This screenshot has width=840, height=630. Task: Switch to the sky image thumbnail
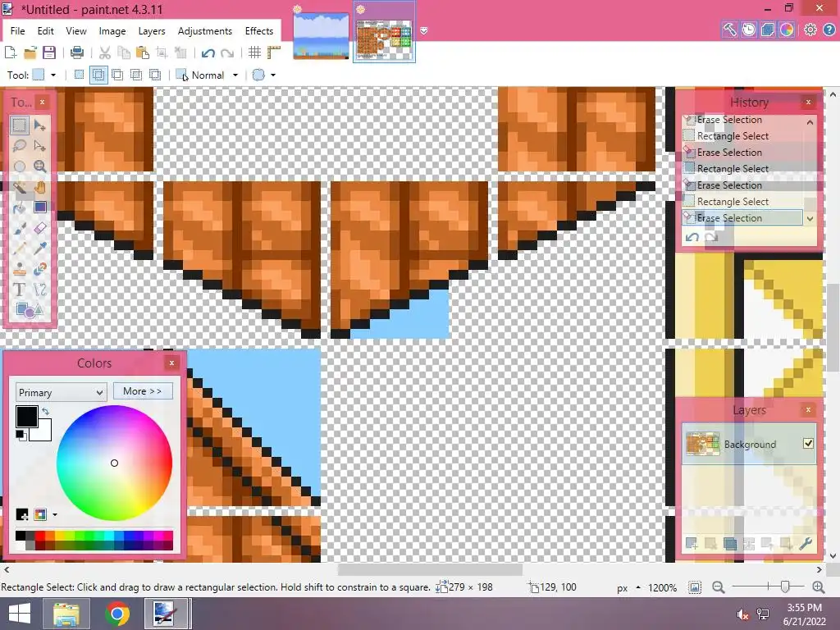tap(321, 35)
